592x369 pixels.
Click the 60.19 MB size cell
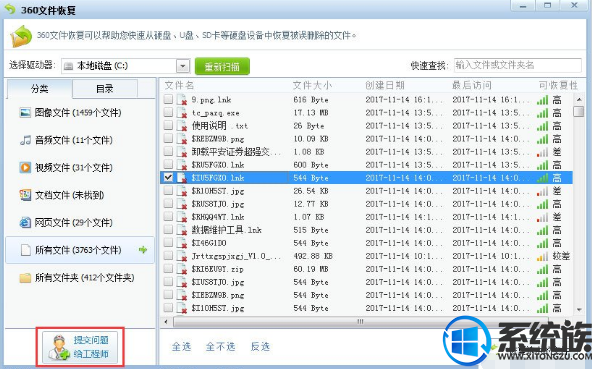tap(311, 269)
